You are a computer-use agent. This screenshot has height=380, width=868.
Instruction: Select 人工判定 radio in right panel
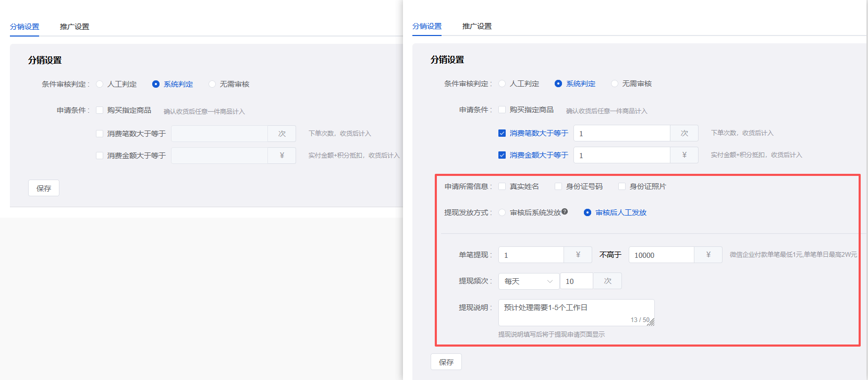[x=502, y=84]
